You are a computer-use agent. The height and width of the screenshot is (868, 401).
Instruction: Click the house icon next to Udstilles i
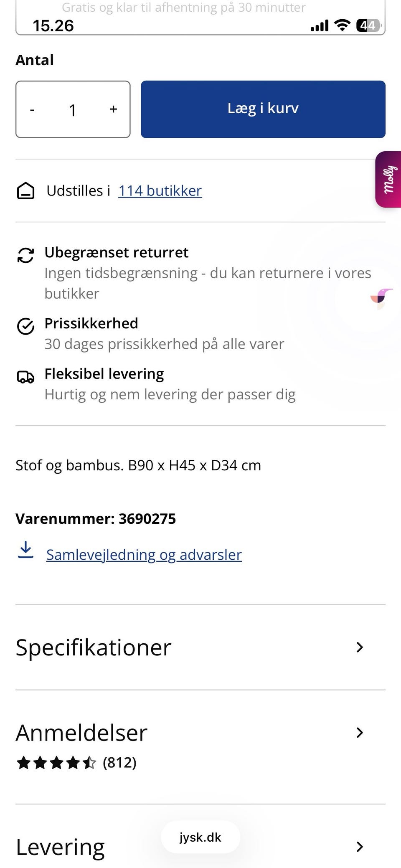coord(26,191)
